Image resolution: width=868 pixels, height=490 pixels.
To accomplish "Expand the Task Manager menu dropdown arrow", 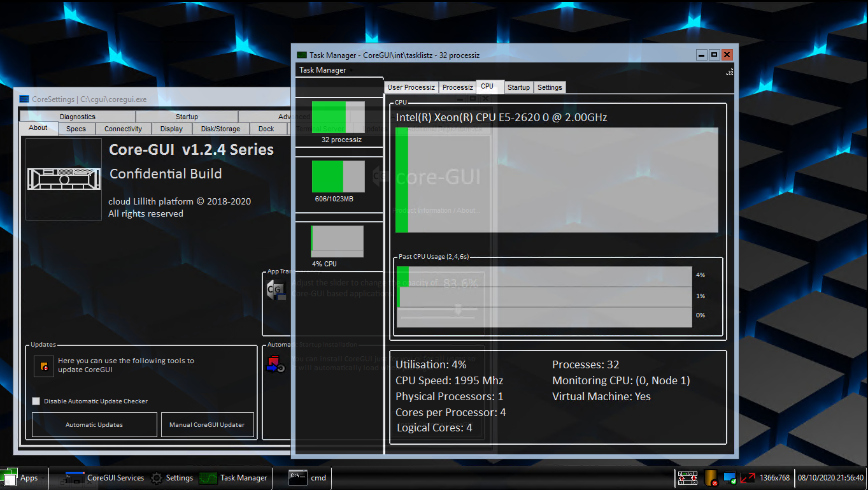I will (351, 71).
